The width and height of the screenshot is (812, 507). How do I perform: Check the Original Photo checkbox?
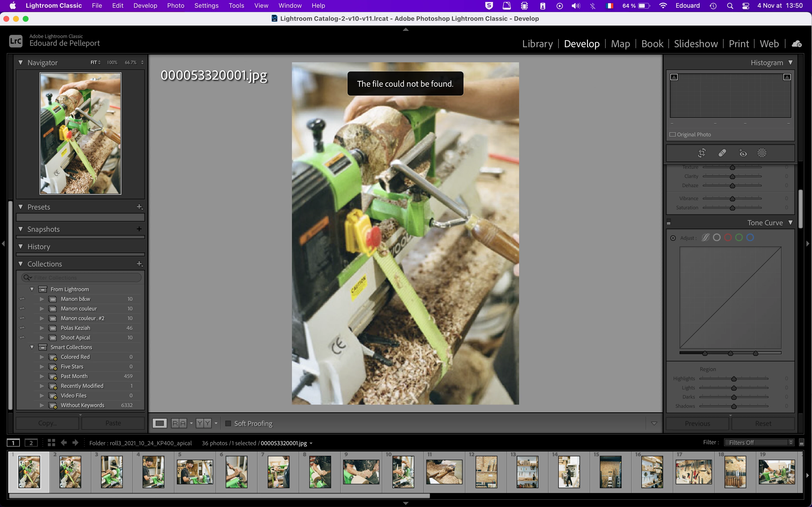pyautogui.click(x=672, y=134)
